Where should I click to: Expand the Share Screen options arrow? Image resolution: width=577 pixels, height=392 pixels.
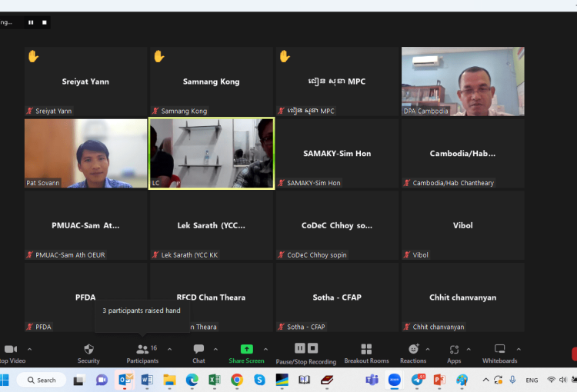tap(266, 349)
